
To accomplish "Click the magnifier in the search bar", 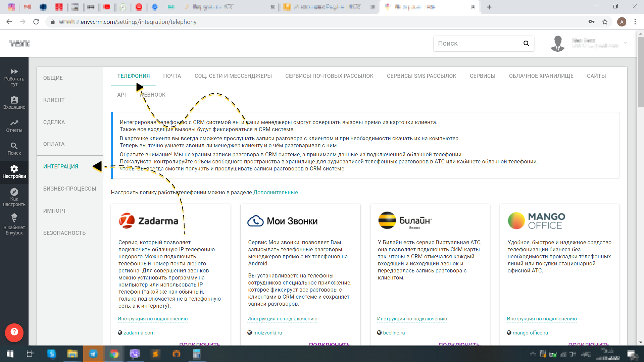I will point(526,43).
